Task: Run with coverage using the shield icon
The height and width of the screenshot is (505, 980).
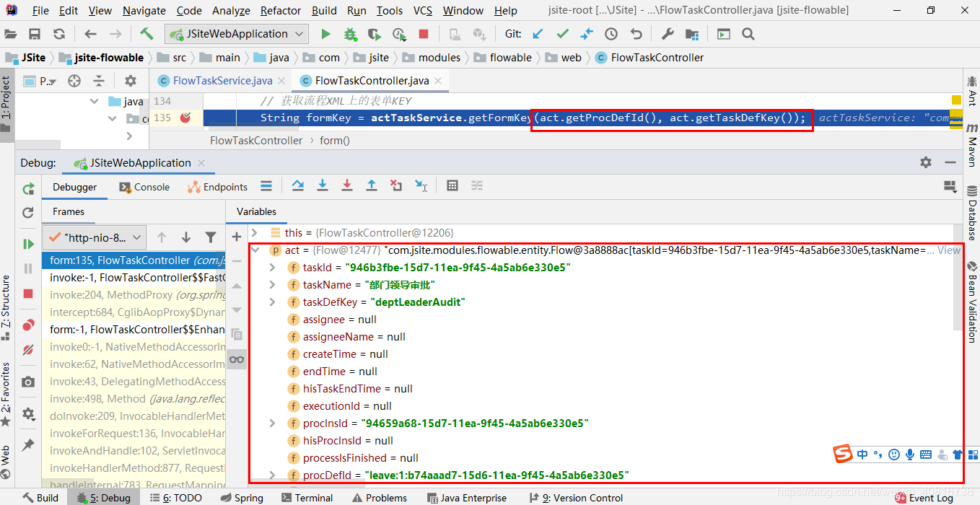Action: (x=374, y=34)
